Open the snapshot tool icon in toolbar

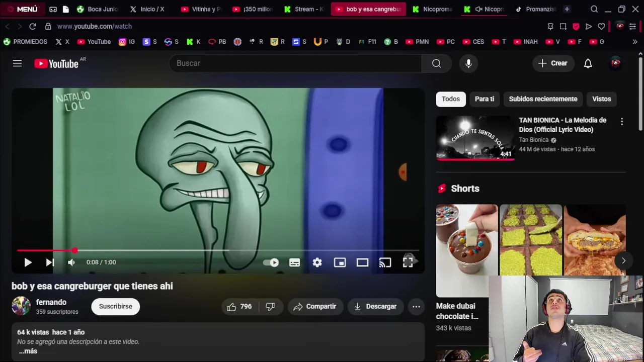pos(563,26)
